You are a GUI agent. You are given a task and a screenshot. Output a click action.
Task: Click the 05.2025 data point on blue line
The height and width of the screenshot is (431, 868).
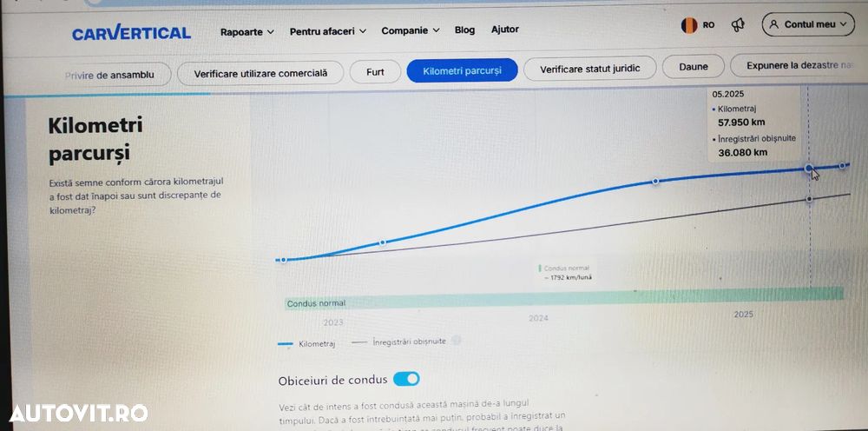(x=809, y=168)
